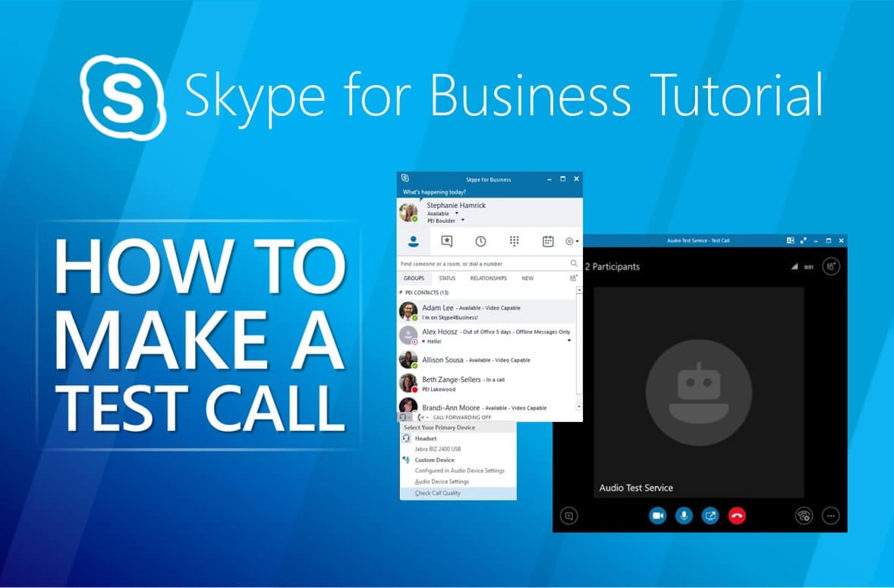
Task: Click Check Call Quality
Action: pos(458,493)
